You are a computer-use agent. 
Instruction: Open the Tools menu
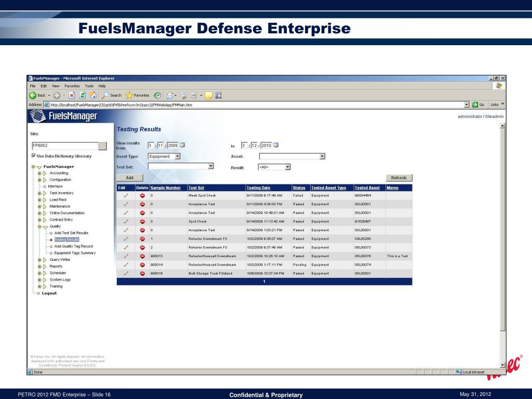point(89,86)
